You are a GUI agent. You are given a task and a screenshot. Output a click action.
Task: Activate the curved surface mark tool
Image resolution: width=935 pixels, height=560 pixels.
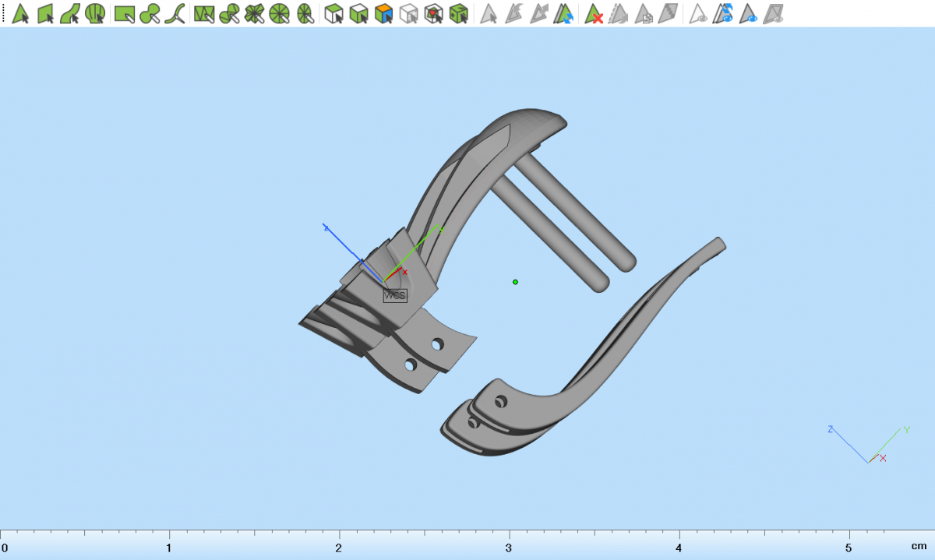point(70,13)
